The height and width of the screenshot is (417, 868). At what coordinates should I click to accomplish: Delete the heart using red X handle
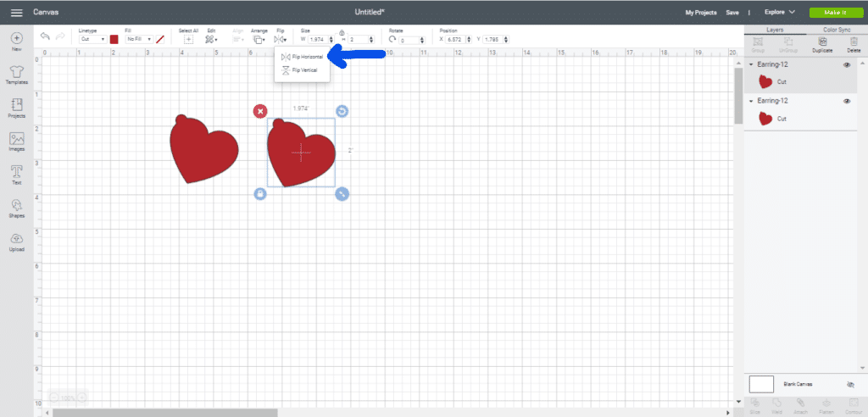pyautogui.click(x=260, y=111)
